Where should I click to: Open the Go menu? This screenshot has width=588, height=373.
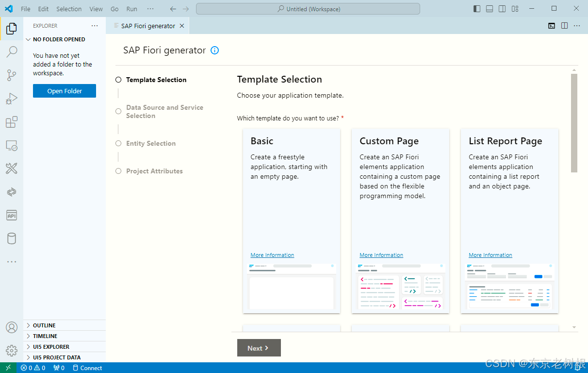coord(114,9)
